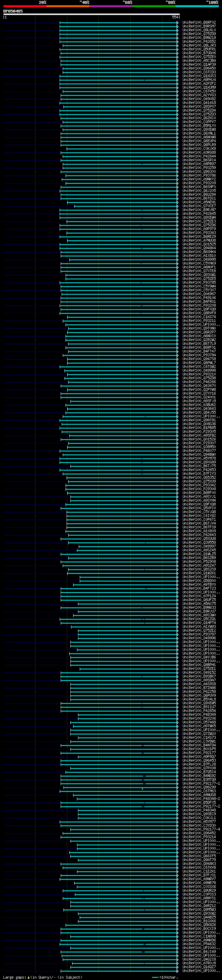Select the BP050485 query title
This screenshot has width=222, height=980.
click(13, 11)
